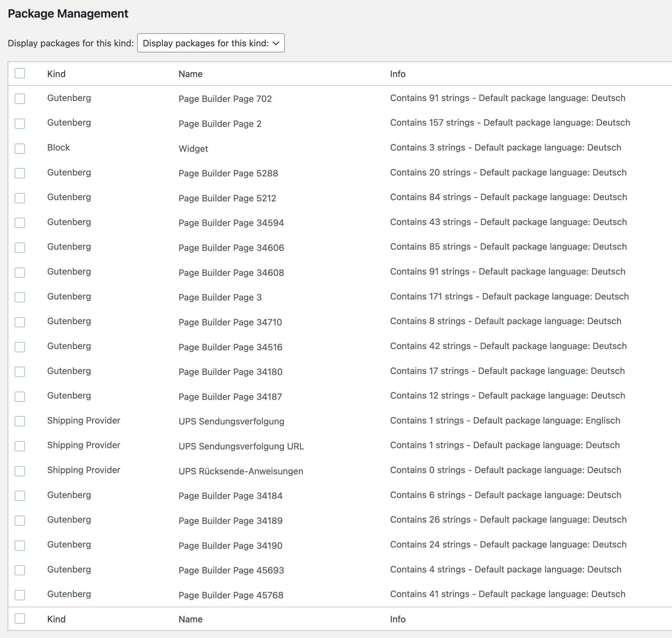Image resolution: width=672 pixels, height=638 pixels.
Task: Open the package kind filter dropdown
Action: 210,43
